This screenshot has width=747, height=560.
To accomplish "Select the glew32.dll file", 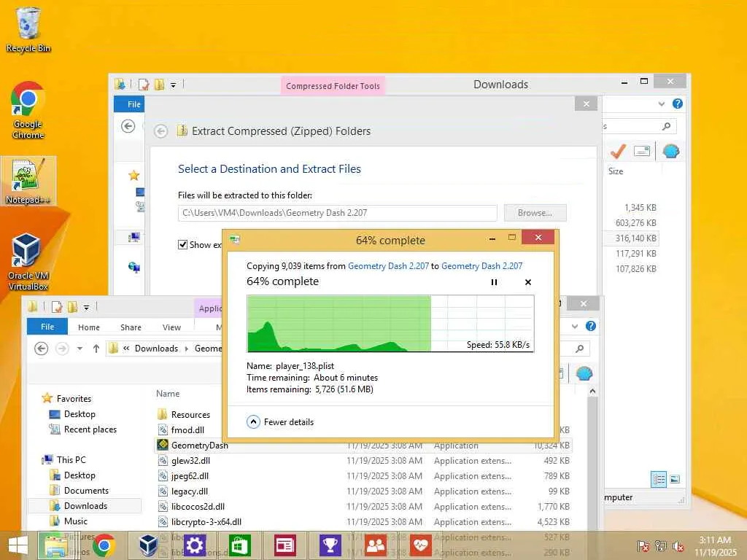I will tap(190, 461).
